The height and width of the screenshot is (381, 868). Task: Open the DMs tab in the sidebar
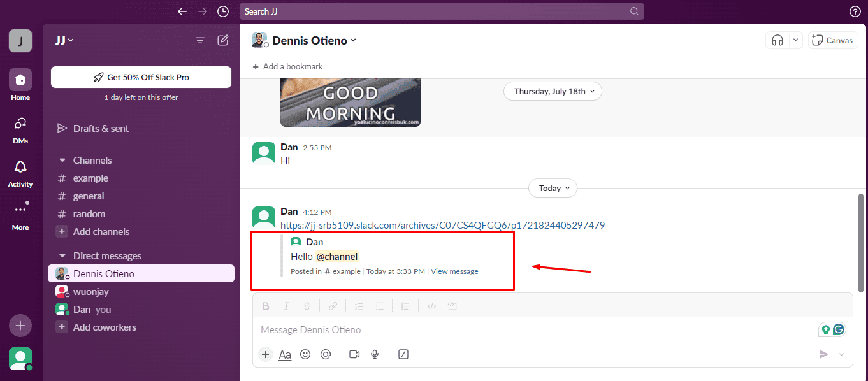pos(20,129)
